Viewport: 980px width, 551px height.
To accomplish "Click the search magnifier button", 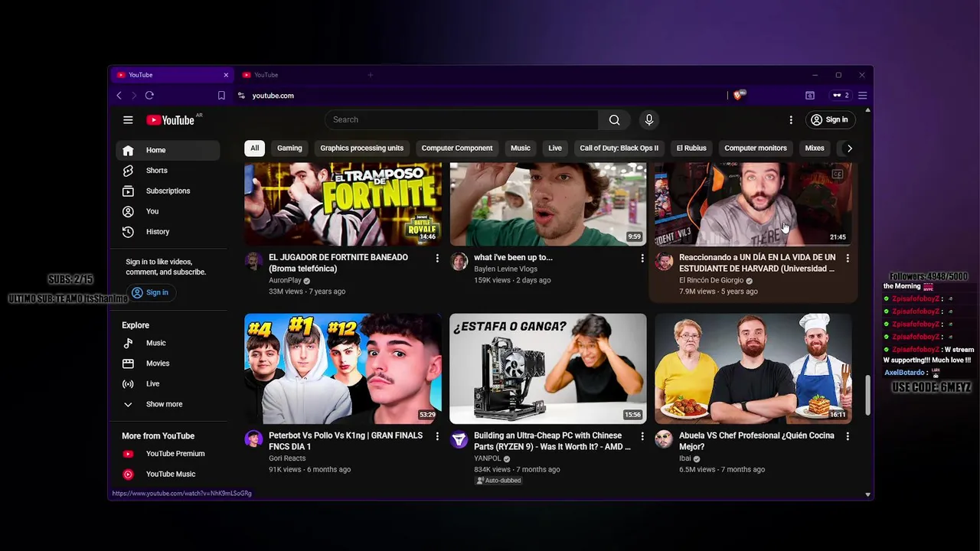I will pyautogui.click(x=614, y=119).
